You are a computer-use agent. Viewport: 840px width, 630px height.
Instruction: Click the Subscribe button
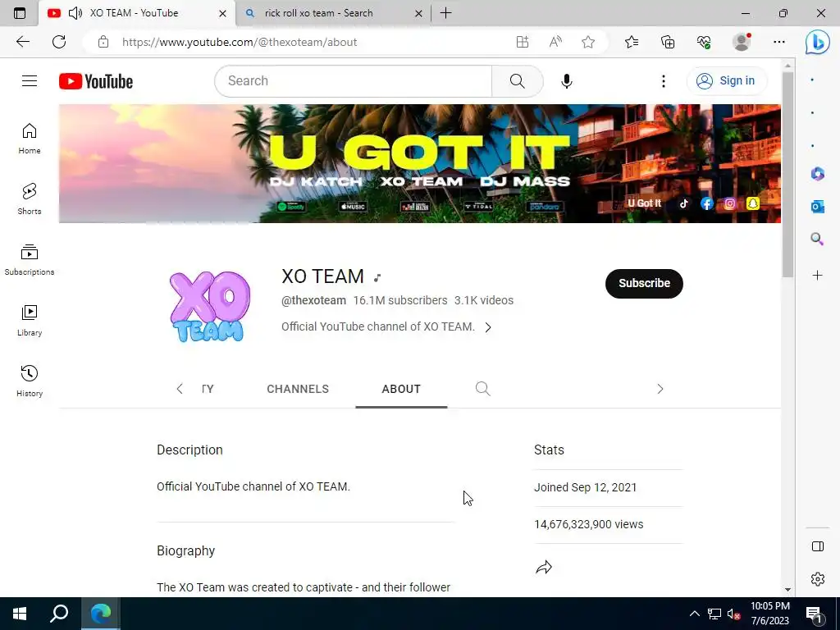point(644,283)
